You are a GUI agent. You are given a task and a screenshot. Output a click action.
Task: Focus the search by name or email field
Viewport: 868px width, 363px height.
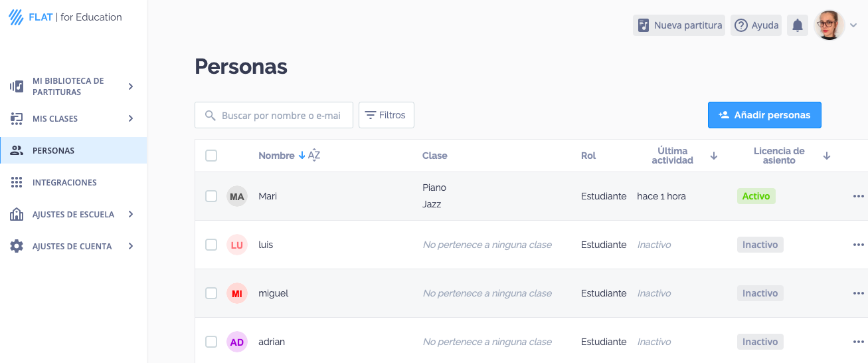point(280,115)
